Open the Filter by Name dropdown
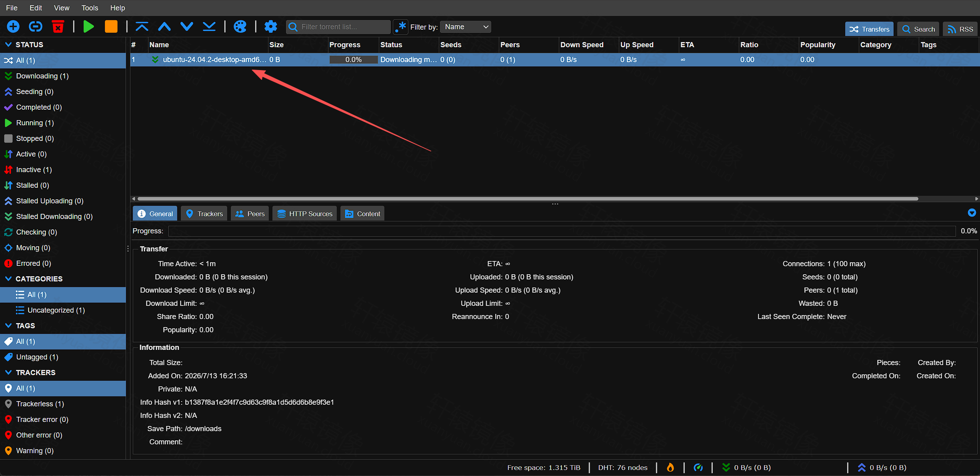 pos(466,27)
